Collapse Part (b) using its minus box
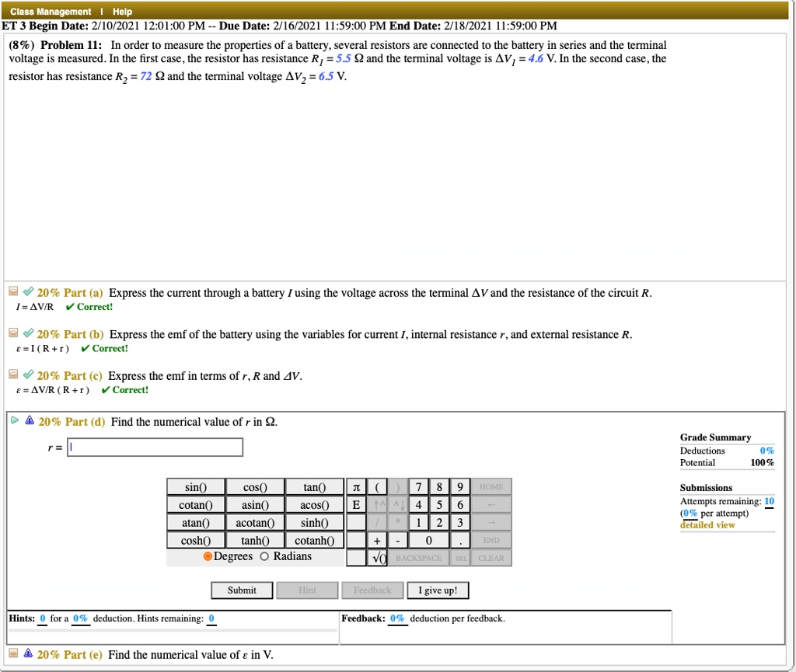 coord(14,333)
